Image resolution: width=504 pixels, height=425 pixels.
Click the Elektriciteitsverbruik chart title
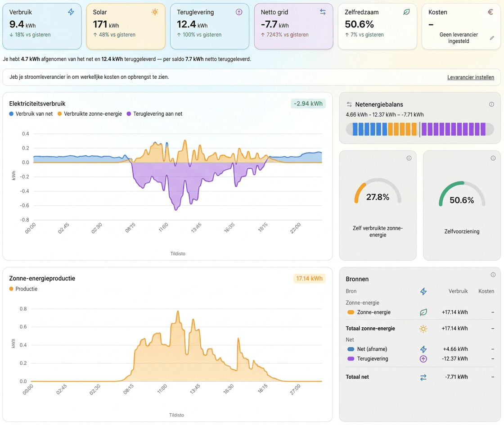(x=37, y=104)
